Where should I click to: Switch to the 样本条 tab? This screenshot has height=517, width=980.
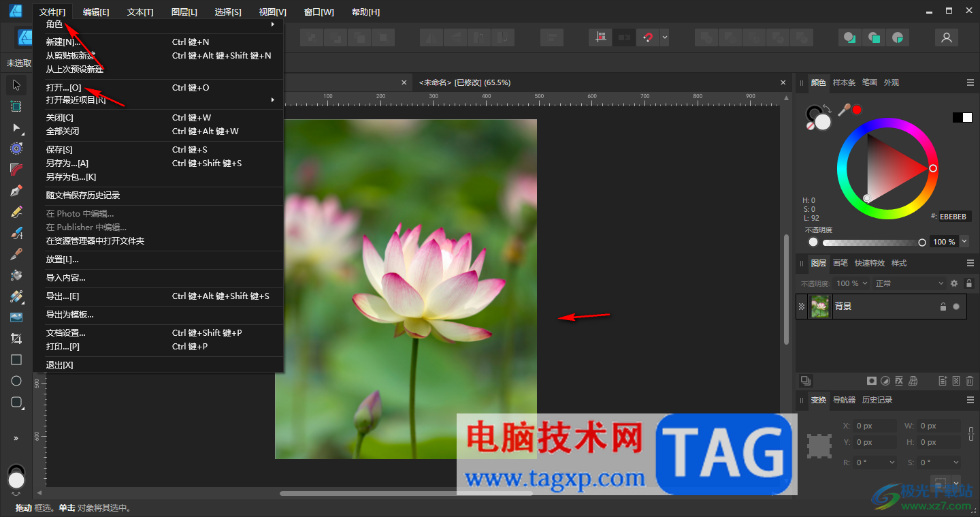[844, 82]
